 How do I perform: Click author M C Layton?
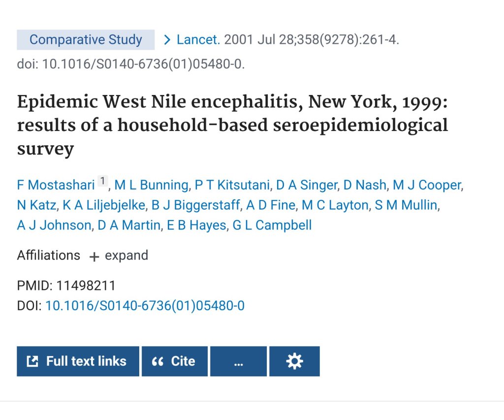click(335, 205)
